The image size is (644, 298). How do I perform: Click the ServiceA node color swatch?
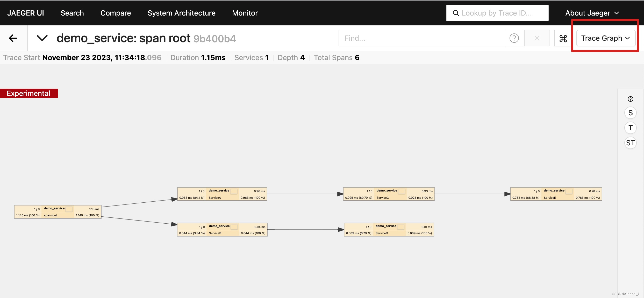click(x=234, y=191)
